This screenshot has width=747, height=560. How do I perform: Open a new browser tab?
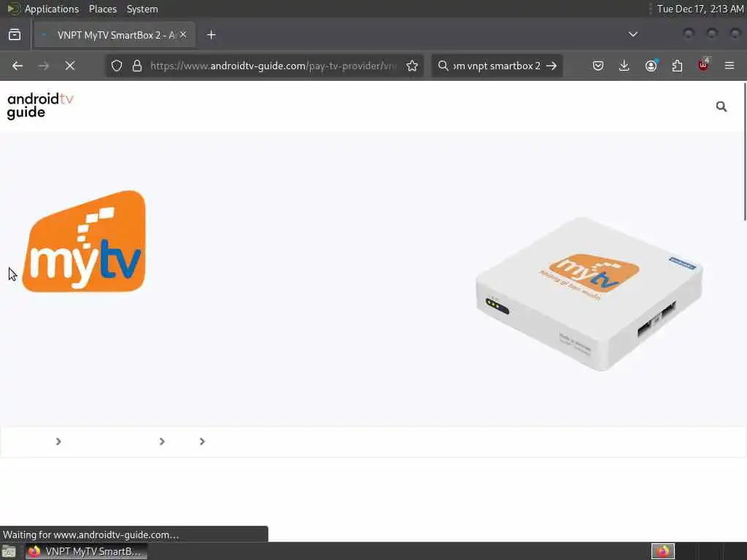[x=211, y=35]
